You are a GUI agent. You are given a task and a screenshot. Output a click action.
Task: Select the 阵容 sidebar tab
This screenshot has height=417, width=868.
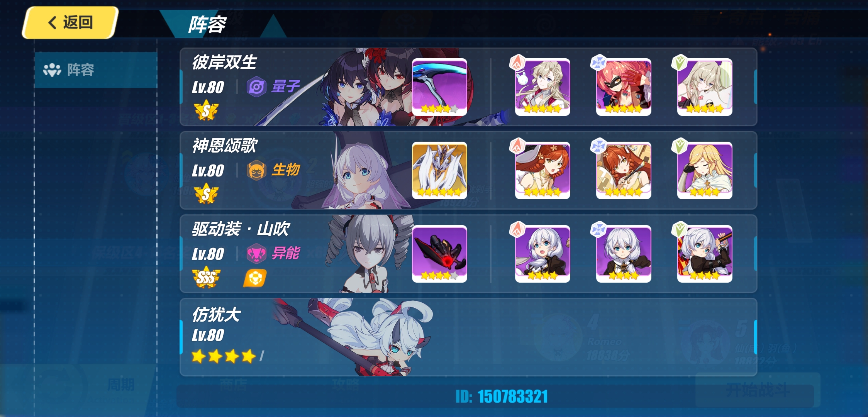(96, 70)
